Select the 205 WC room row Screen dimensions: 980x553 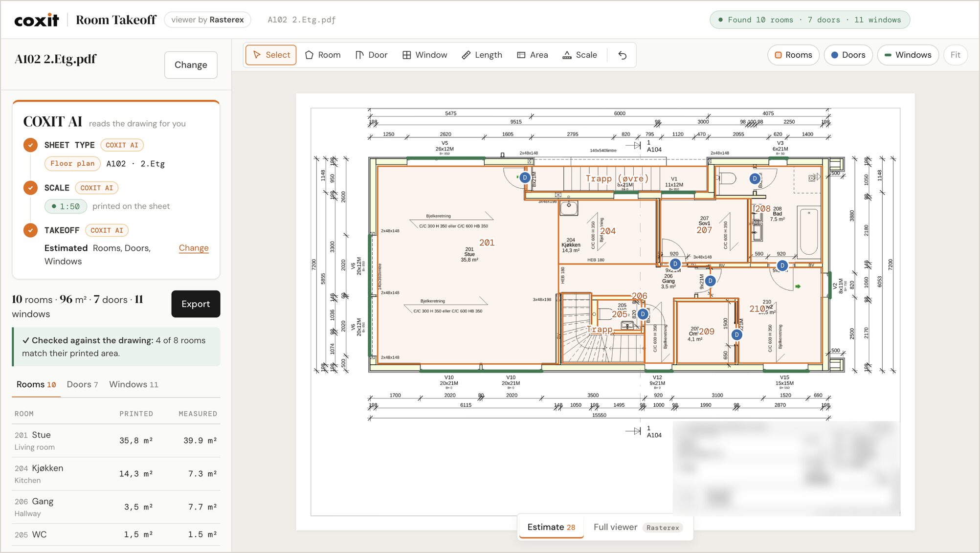[x=116, y=534]
